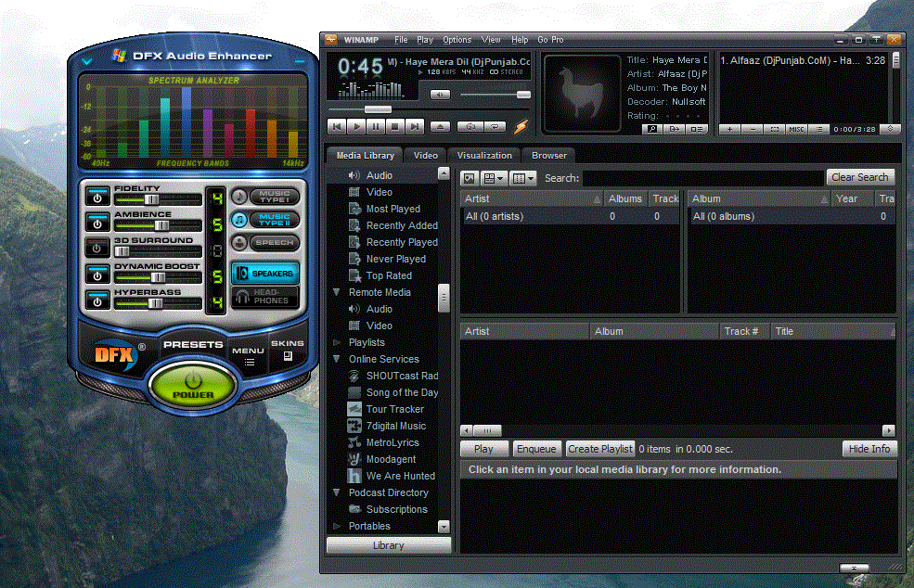Screen dimensions: 914x588
Task: Toggle the DFX 3D Surround power button
Action: [x=97, y=248]
